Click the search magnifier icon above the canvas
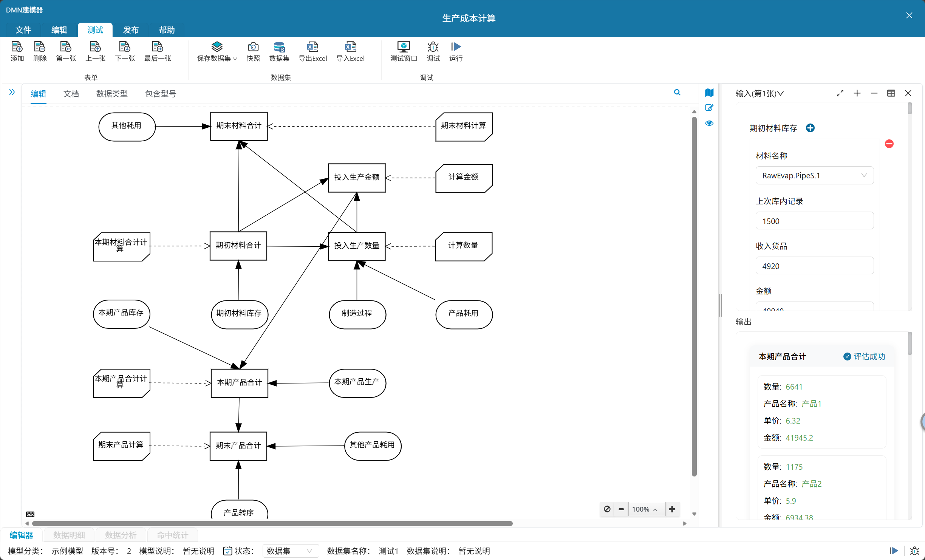925x560 pixels. click(x=677, y=93)
